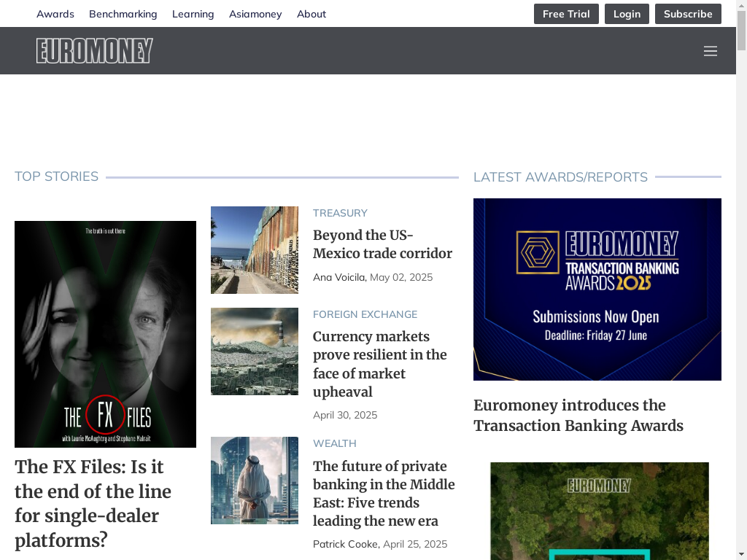Viewport: 747px width, 560px height.
Task: Click the vertical page scrollbar
Action: click(x=741, y=280)
